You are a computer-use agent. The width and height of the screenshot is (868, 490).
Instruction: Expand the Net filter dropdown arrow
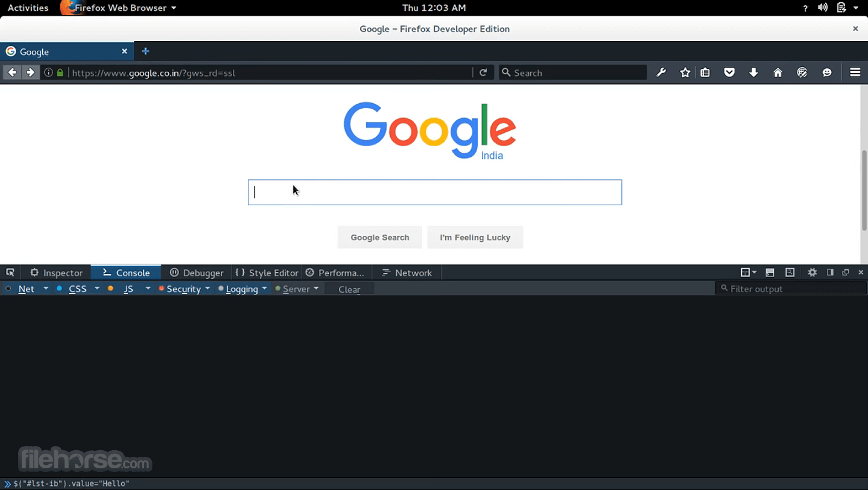click(46, 288)
